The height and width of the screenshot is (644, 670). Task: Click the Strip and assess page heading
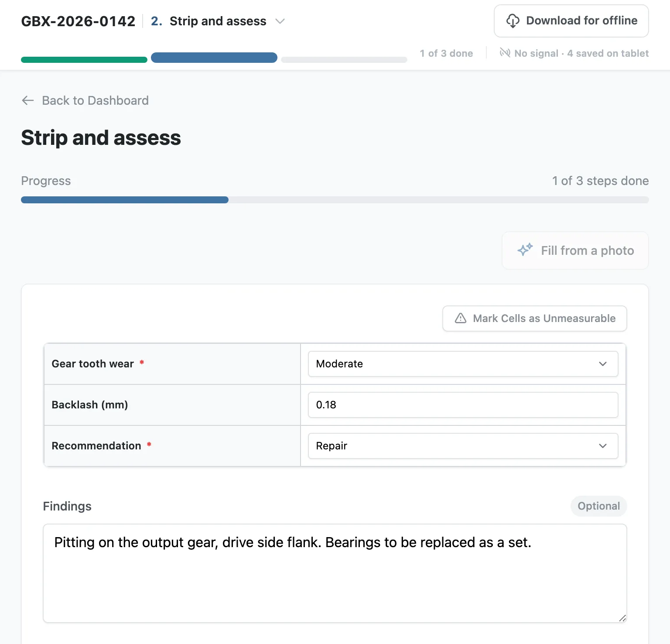tap(101, 137)
